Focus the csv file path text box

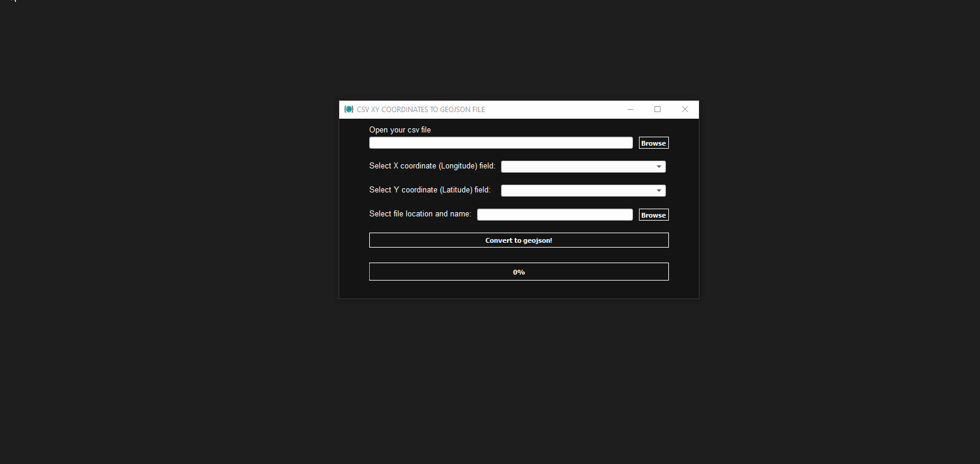(x=500, y=143)
